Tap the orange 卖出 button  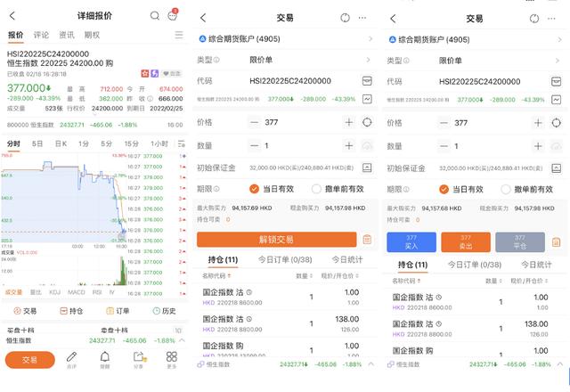pos(466,242)
